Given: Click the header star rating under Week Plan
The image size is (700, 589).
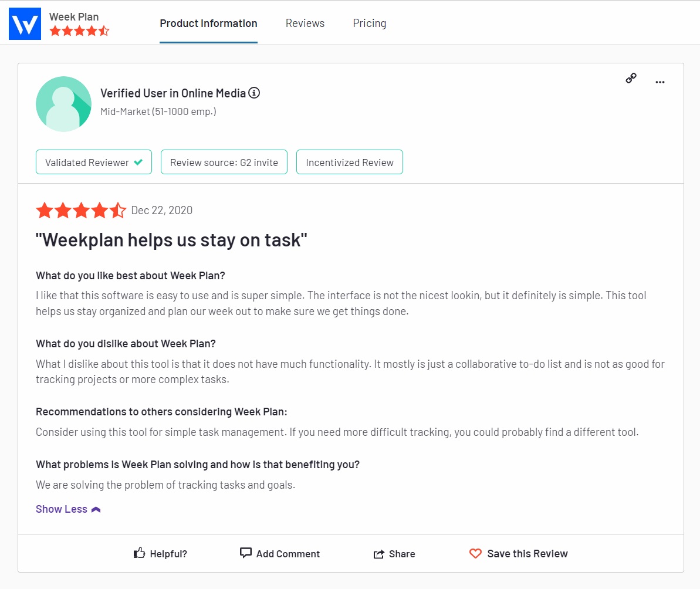Looking at the screenshot, I should coord(79,31).
